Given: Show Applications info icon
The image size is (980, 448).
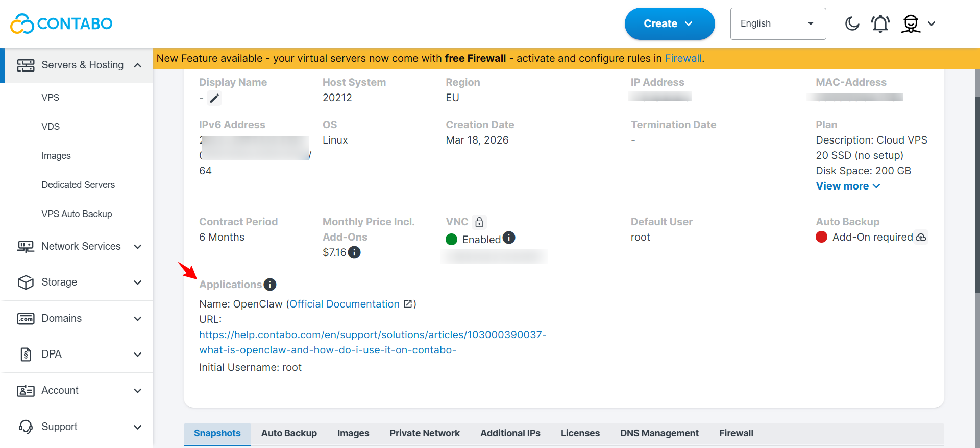Looking at the screenshot, I should [x=270, y=285].
